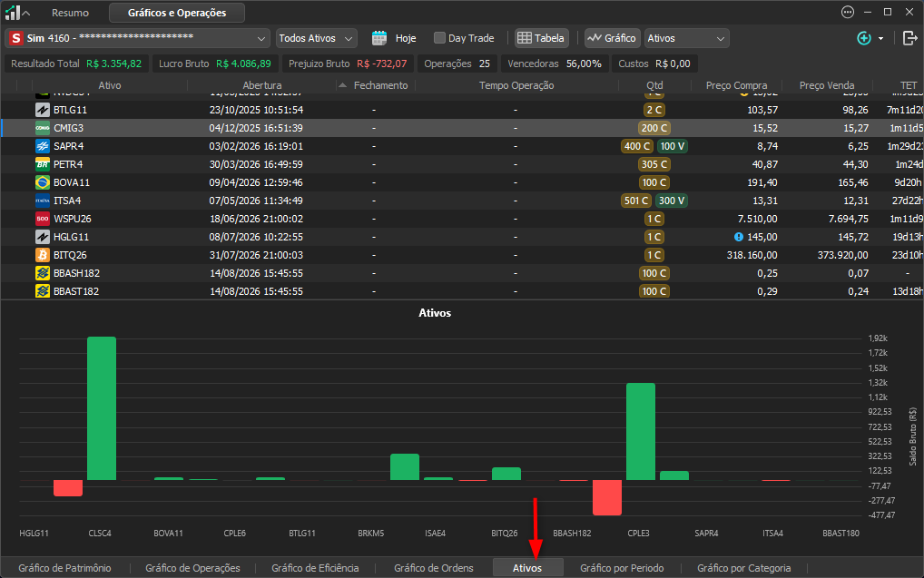This screenshot has width=924, height=578.
Task: Select the WSPU26 table row
Action: 462,219
